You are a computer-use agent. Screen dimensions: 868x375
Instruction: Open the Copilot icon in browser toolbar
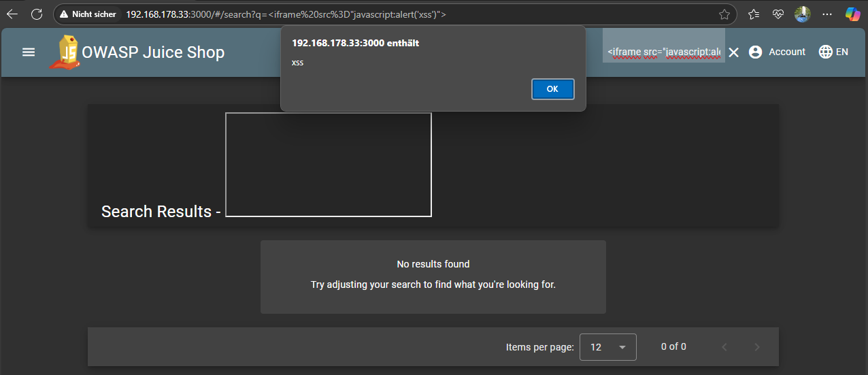(853, 14)
